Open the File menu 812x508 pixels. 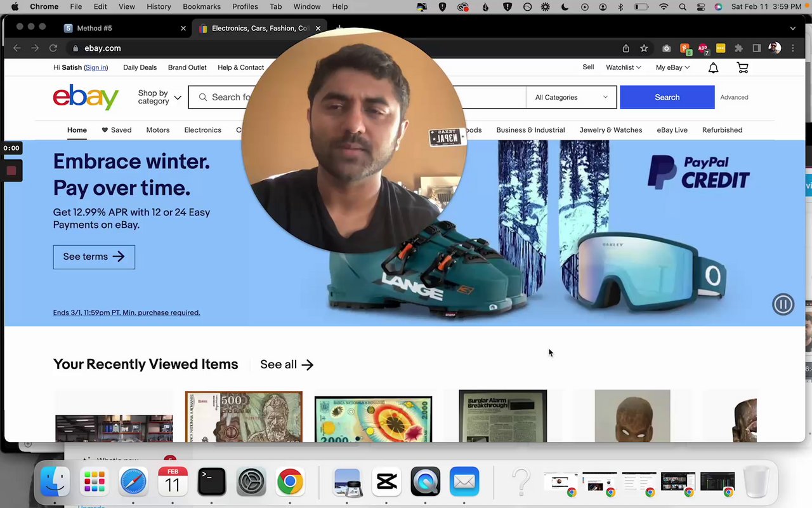click(x=76, y=7)
